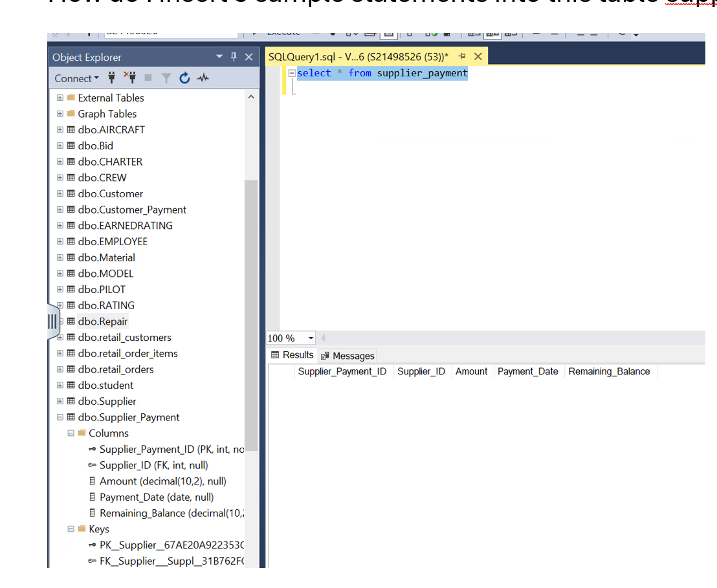Refresh the Object Explorer tree
The image size is (717, 588).
pos(185,78)
